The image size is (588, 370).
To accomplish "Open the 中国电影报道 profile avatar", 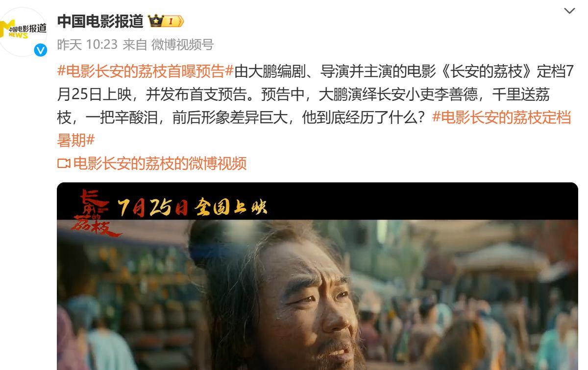I will tap(24, 31).
